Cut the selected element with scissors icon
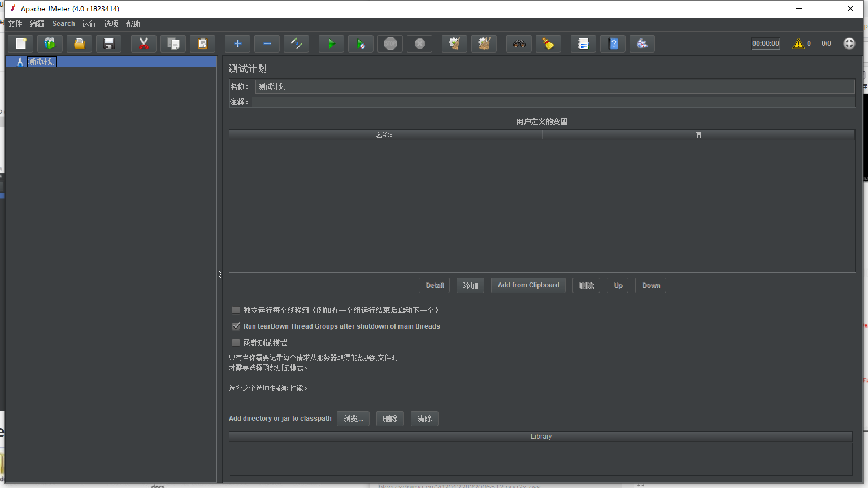This screenshot has height=488, width=868. (x=144, y=43)
